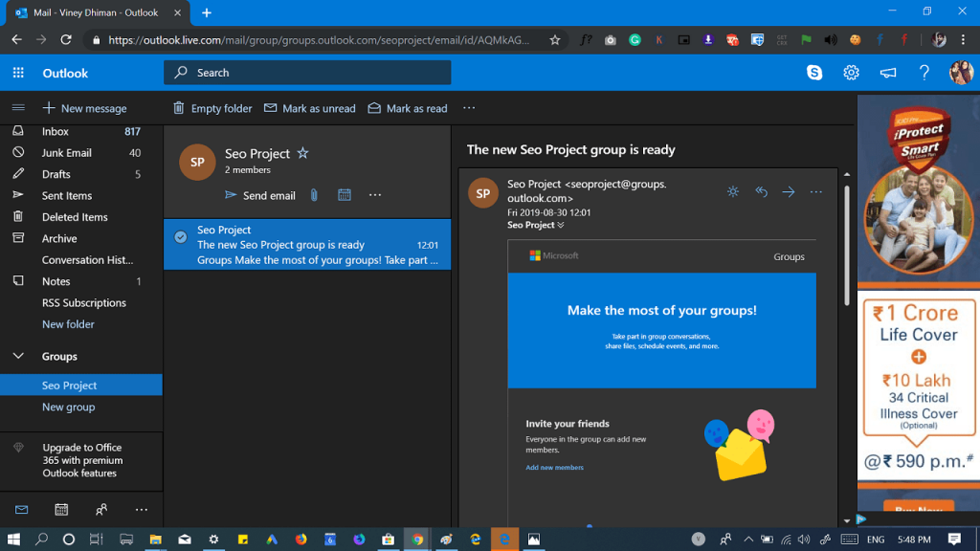Switch to the People module icon

101,510
